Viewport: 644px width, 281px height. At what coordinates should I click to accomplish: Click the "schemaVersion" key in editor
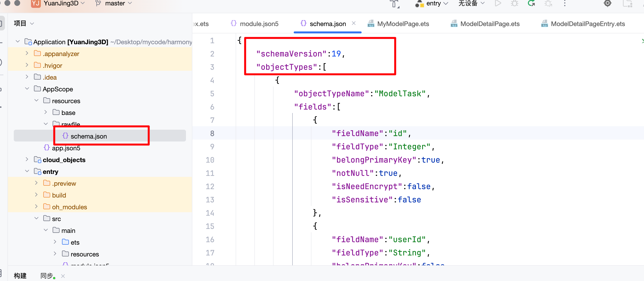coord(291,54)
